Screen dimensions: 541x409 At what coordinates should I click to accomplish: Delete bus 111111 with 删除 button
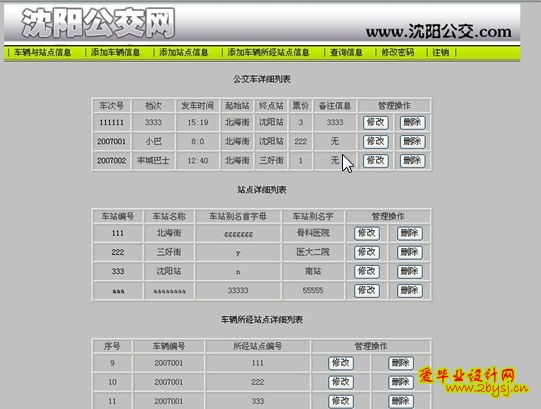(412, 123)
